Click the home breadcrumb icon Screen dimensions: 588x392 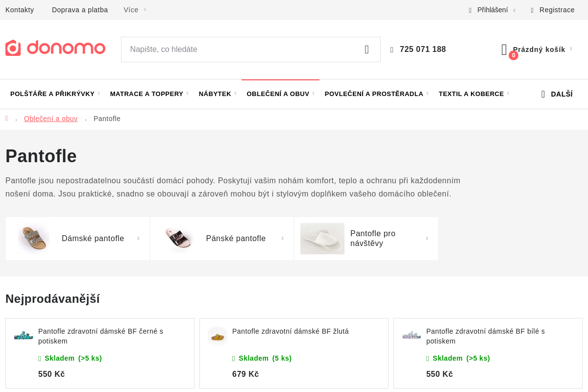[x=7, y=119]
